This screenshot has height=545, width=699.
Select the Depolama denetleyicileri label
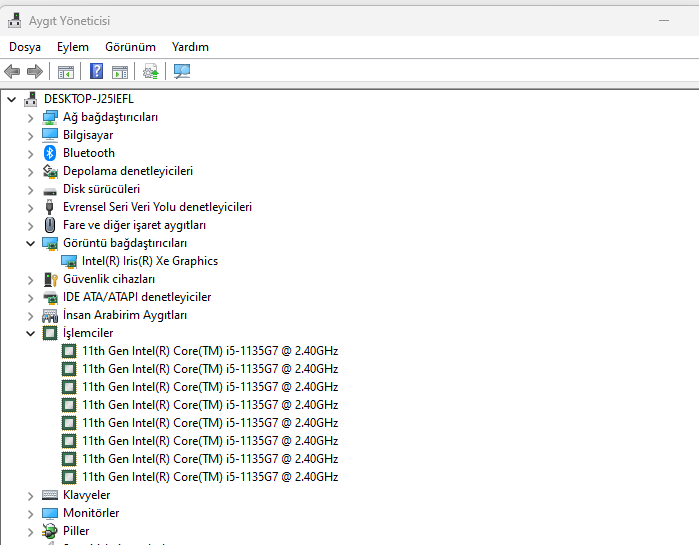pos(128,171)
